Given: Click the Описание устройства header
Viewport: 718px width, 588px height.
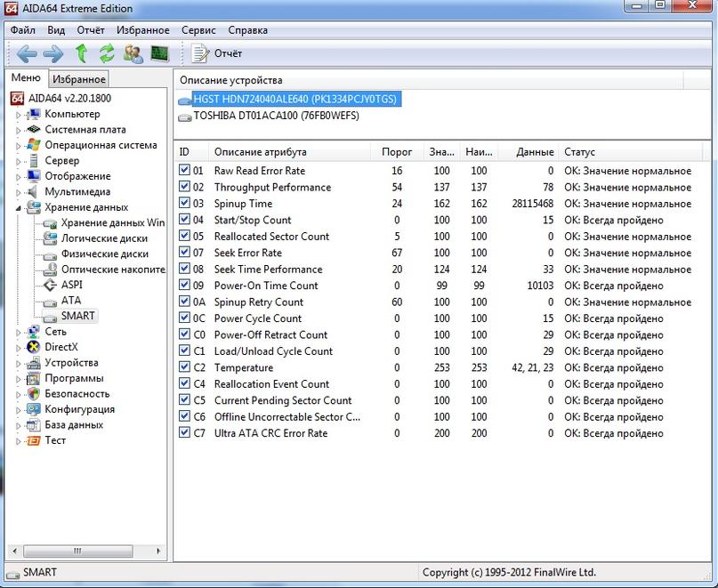Looking at the screenshot, I should click(429, 80).
